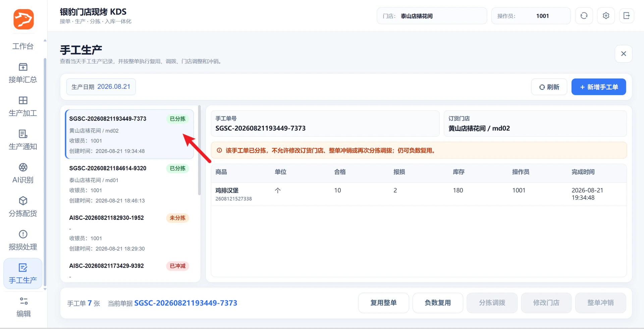Select the 手工生产 sidebar tab

click(x=23, y=274)
